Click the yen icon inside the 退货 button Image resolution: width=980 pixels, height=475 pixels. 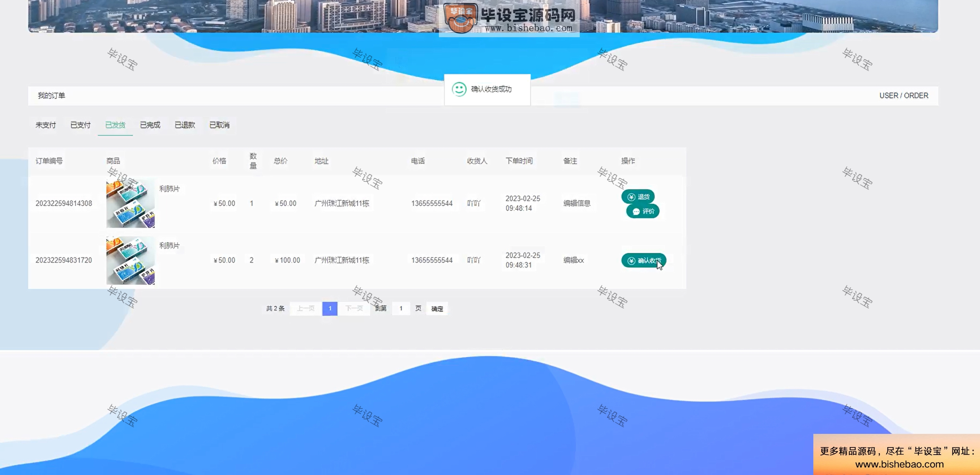coord(631,197)
